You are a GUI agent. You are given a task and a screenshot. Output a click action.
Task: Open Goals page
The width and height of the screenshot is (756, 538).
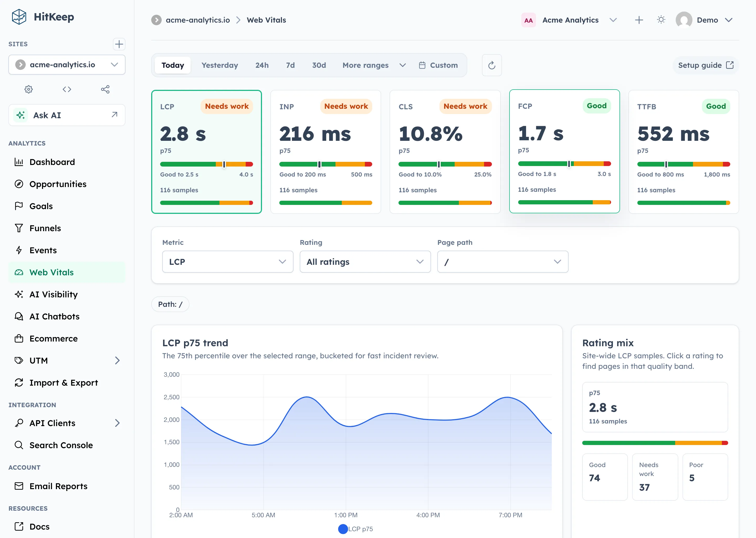[67, 206]
